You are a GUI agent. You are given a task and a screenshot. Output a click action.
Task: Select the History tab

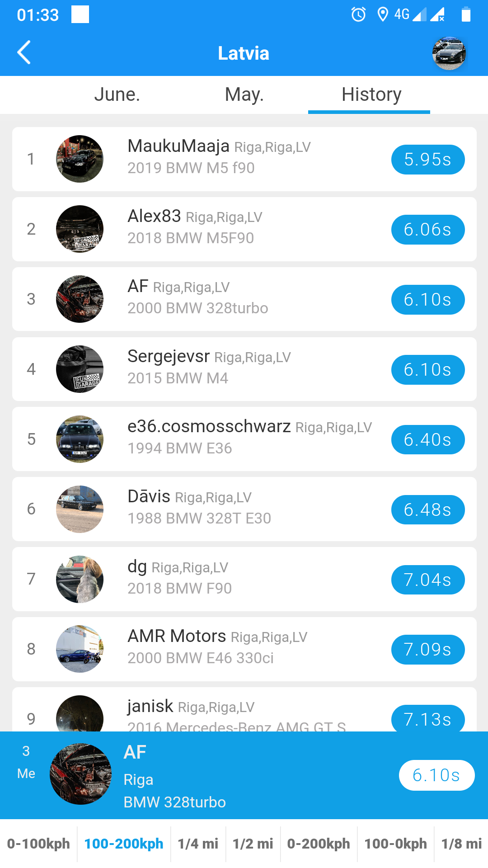tap(371, 94)
